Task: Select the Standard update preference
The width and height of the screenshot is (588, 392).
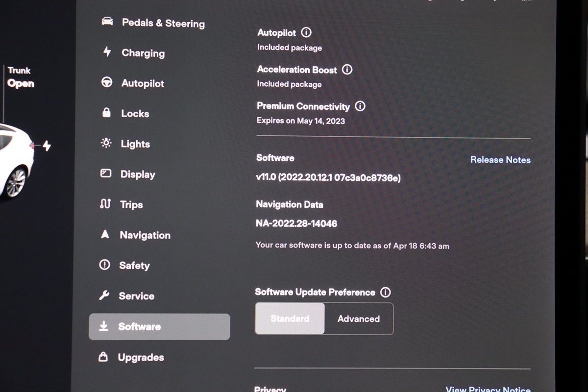Action: tap(290, 318)
